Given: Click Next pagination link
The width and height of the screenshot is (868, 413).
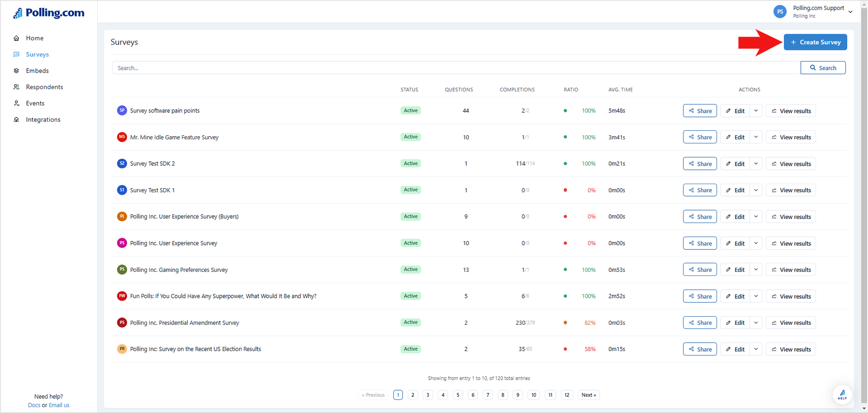Looking at the screenshot, I should 589,395.
